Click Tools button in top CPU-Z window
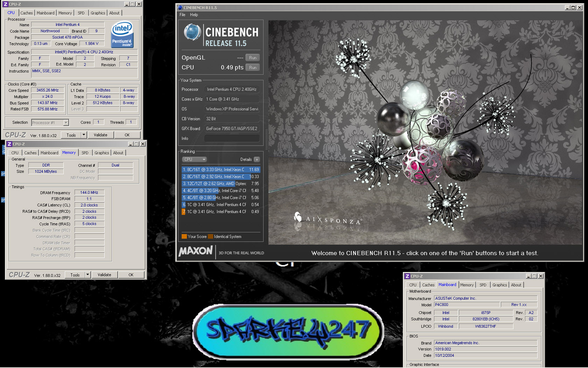588x368 pixels. (71, 135)
